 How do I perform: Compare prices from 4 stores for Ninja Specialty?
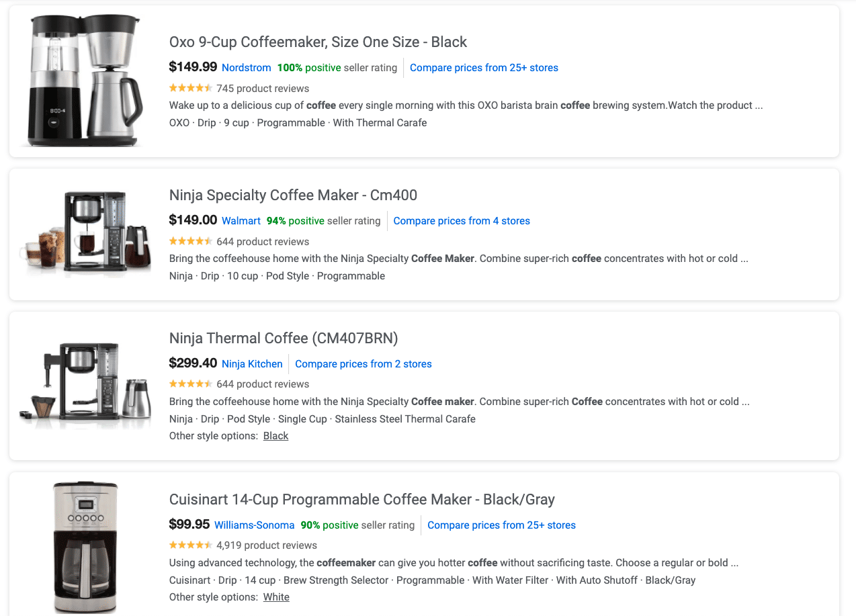point(462,220)
